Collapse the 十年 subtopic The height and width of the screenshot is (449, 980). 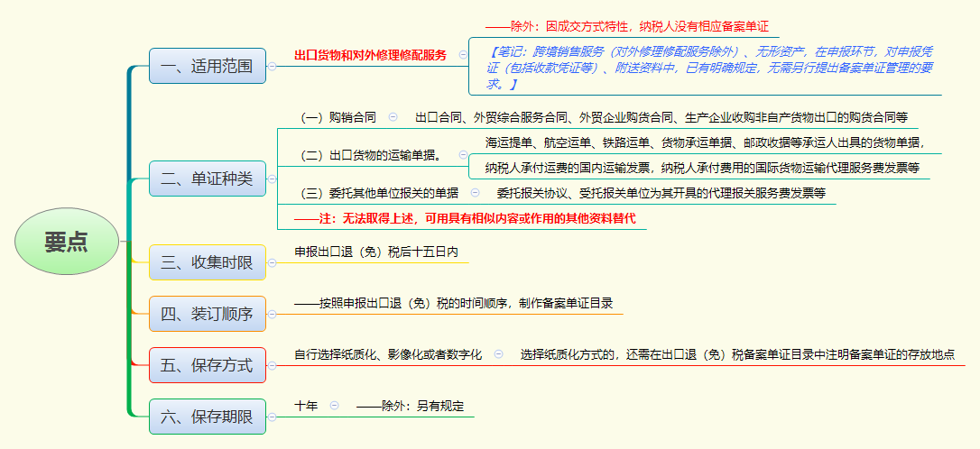point(335,406)
